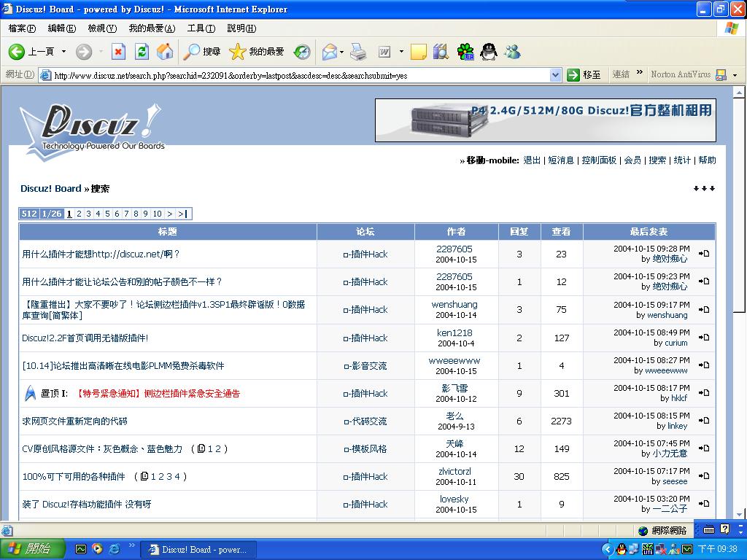Image resolution: width=747 pixels, height=560 pixels.
Task: Click the 移至 Go button
Action: (584, 75)
